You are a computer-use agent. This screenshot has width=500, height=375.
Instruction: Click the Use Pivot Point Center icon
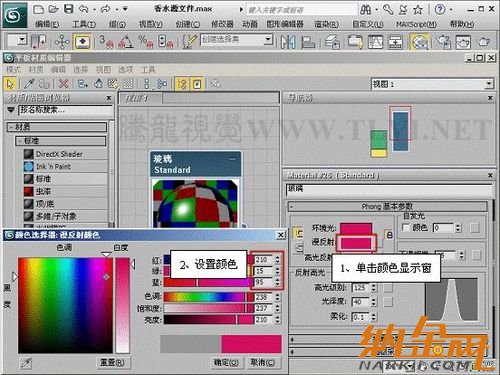[39, 42]
